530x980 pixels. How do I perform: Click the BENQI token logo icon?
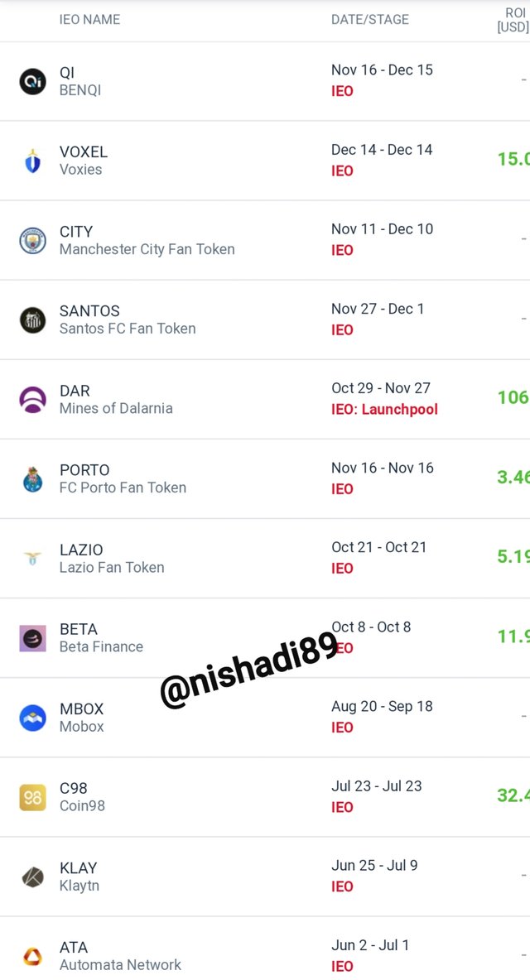[32, 81]
